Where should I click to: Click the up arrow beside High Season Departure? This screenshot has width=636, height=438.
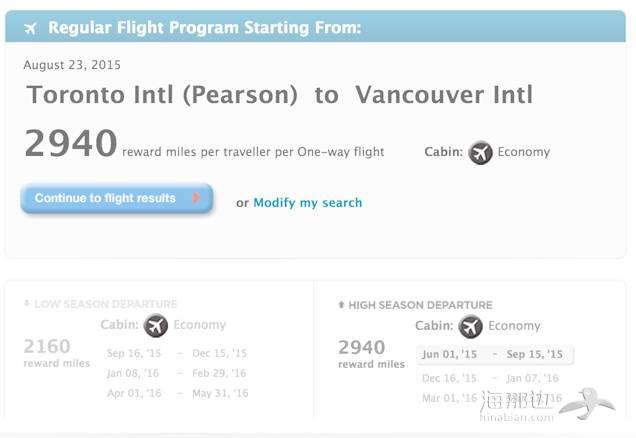341,305
